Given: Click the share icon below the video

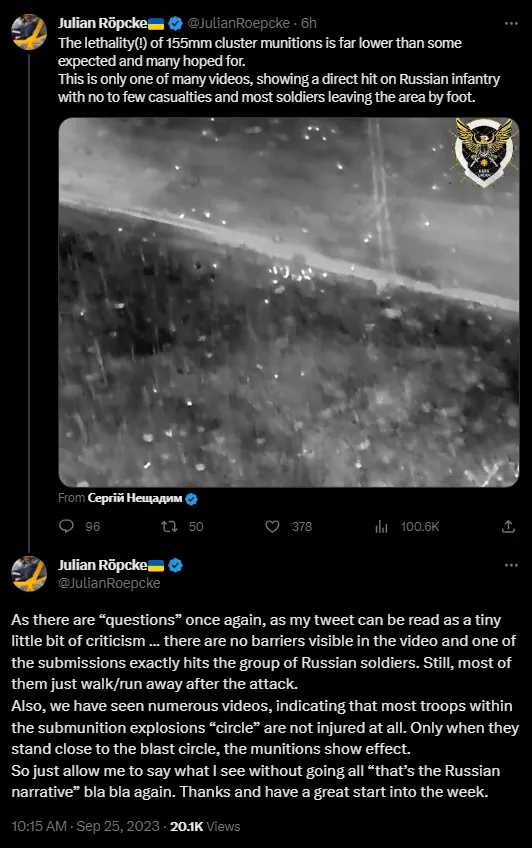Looking at the screenshot, I should (x=508, y=526).
